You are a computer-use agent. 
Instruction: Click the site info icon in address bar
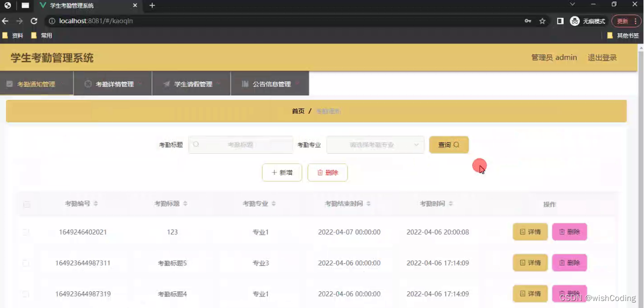52,21
